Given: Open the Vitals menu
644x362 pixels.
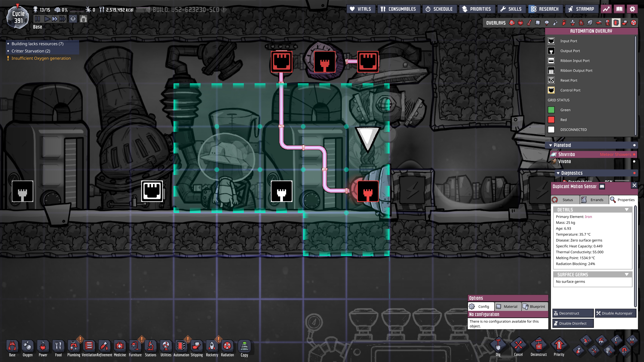Looking at the screenshot, I should coord(361,9).
